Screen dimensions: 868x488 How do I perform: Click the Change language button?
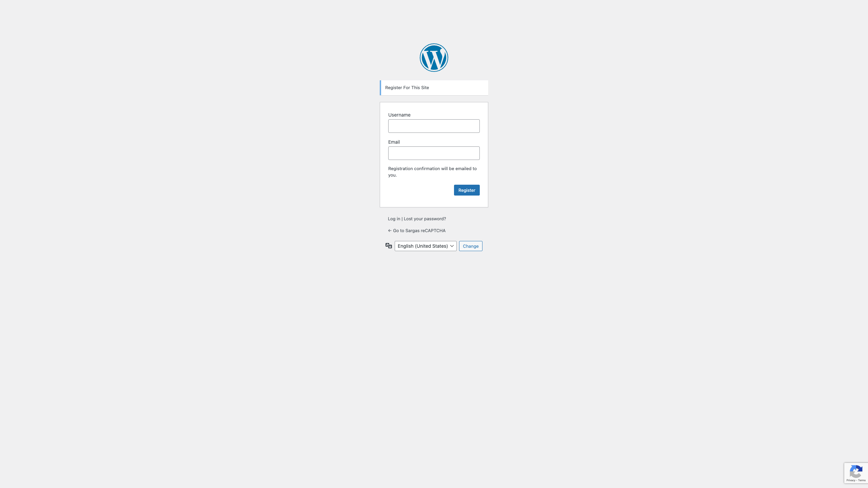pos(471,246)
